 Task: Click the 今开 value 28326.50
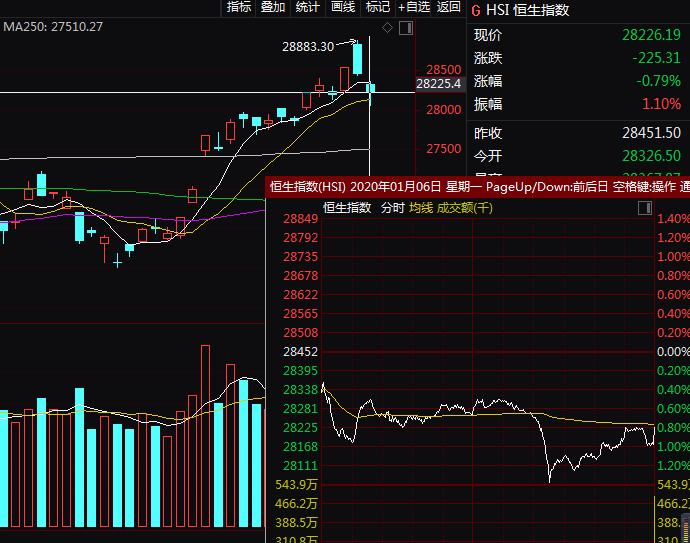(651, 156)
